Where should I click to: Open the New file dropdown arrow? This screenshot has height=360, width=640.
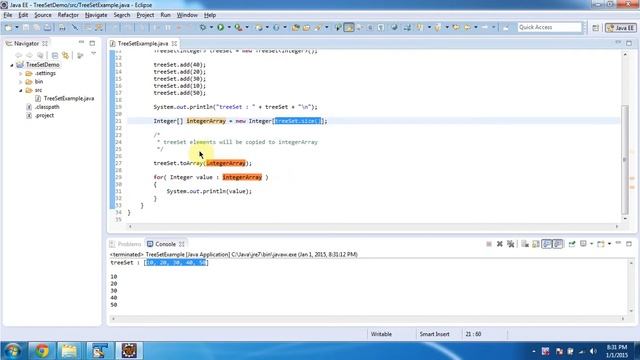[x=17, y=27]
